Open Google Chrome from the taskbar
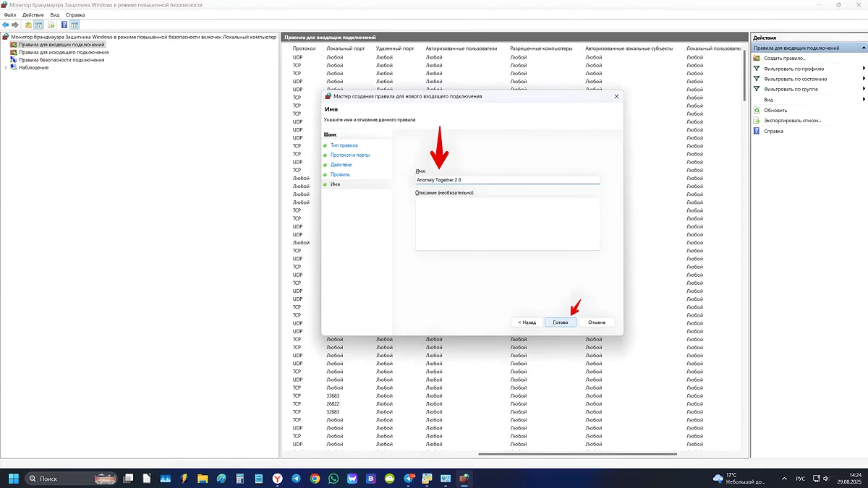868x488 pixels. click(315, 479)
